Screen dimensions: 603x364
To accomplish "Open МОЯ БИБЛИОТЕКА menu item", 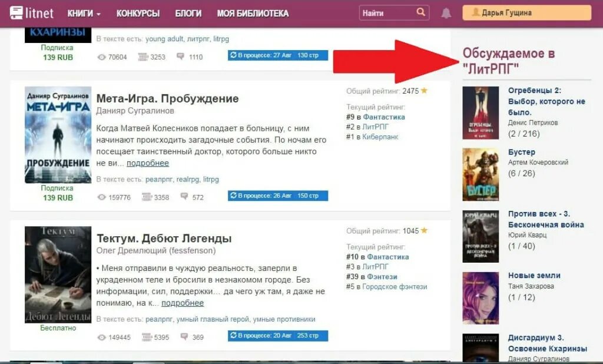I will 253,14.
